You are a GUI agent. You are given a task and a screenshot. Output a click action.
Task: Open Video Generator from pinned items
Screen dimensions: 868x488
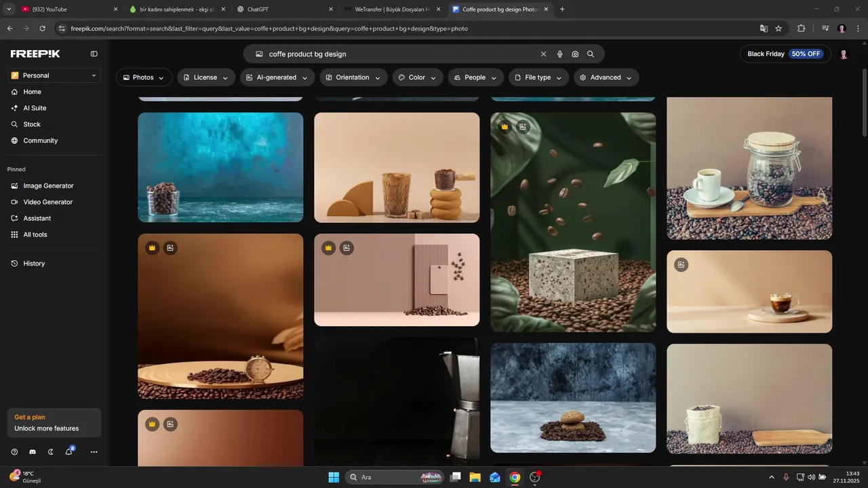pos(48,202)
